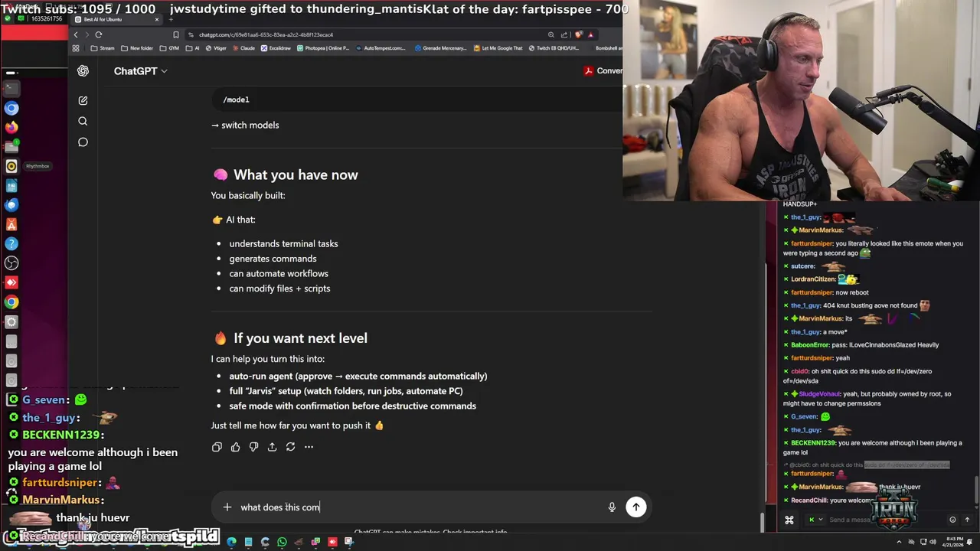The image size is (980, 551).
Task: Give the response a thumbs up
Action: (x=235, y=447)
